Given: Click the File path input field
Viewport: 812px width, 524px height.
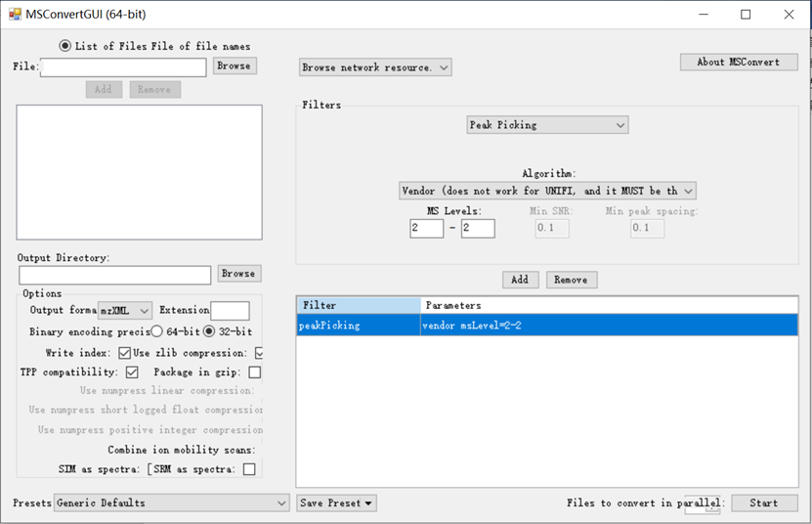Looking at the screenshot, I should click(123, 67).
